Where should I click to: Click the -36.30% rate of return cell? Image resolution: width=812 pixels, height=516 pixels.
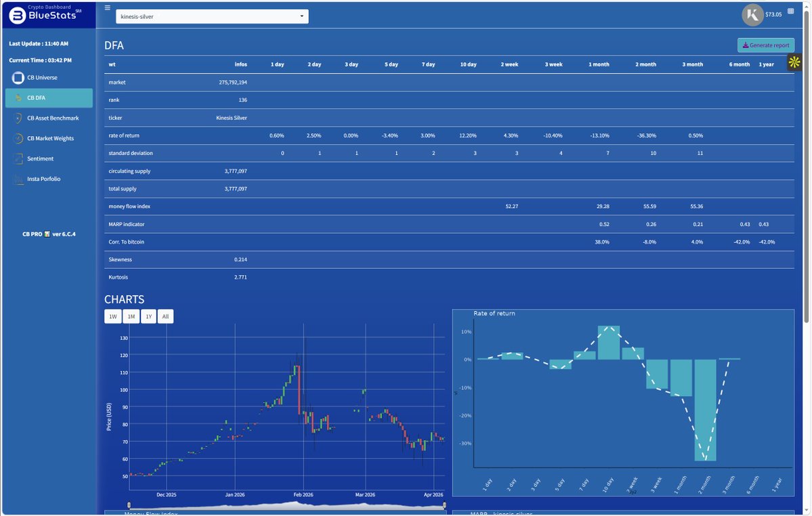(x=646, y=135)
